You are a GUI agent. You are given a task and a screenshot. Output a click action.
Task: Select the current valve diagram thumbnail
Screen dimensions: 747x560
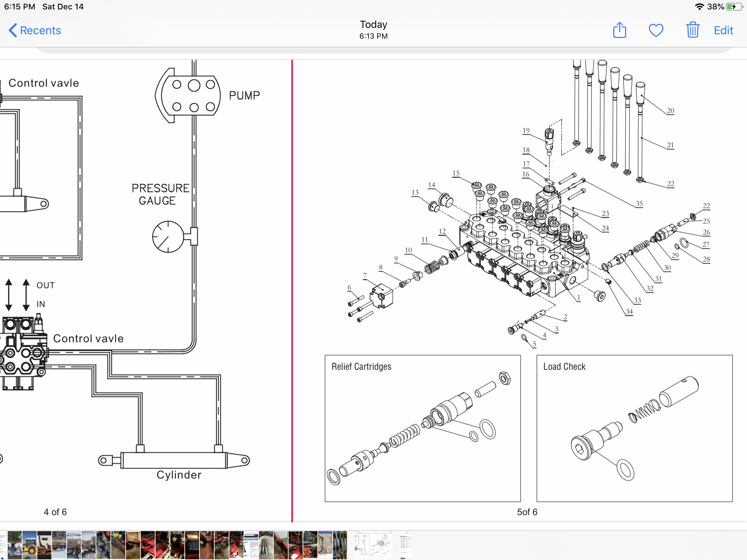pos(374,545)
